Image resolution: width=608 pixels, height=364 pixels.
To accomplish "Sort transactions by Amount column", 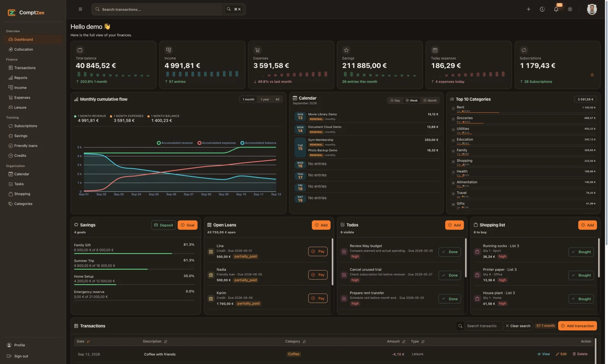I will pos(396,342).
